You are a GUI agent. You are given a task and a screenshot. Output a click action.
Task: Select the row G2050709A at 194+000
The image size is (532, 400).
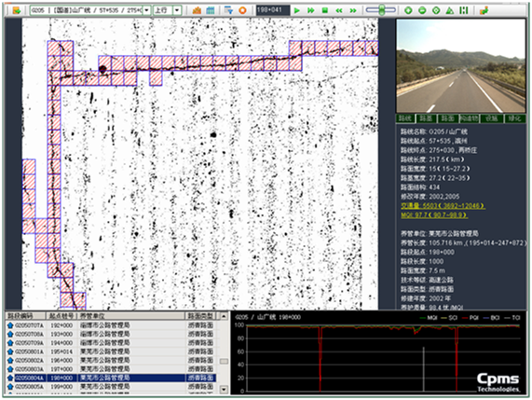pyautogui.click(x=112, y=343)
